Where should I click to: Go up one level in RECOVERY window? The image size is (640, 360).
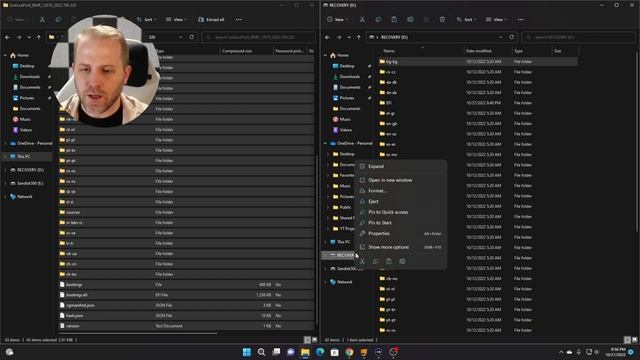click(x=359, y=37)
